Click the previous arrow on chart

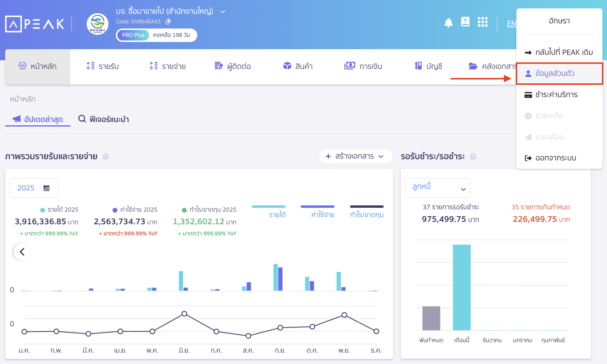pos(22,252)
